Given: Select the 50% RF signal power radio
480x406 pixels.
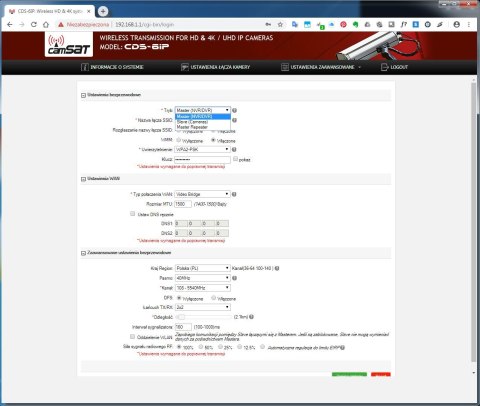Looking at the screenshot, I should pos(201,347).
